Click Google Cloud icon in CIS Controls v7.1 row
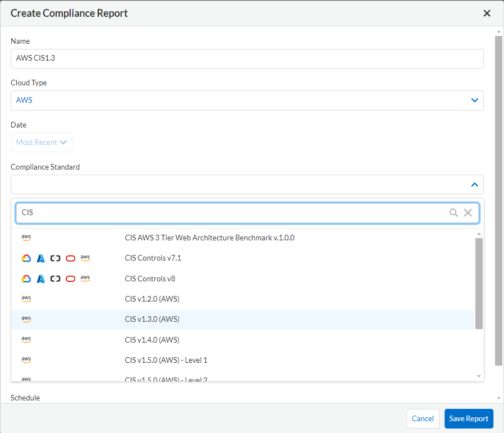Image resolution: width=504 pixels, height=433 pixels. 26,258
